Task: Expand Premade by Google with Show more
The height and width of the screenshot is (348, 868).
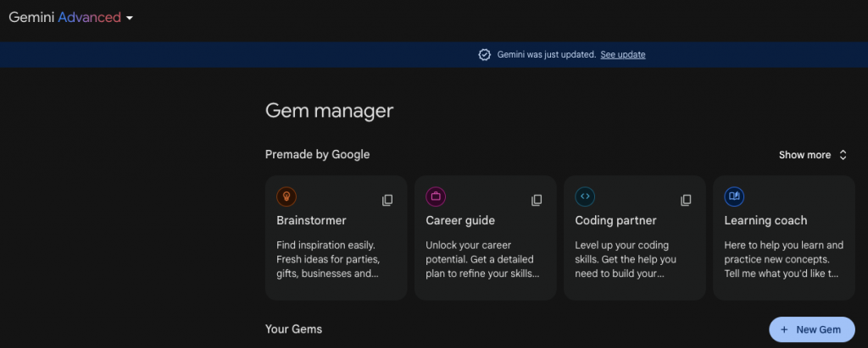Action: point(813,155)
